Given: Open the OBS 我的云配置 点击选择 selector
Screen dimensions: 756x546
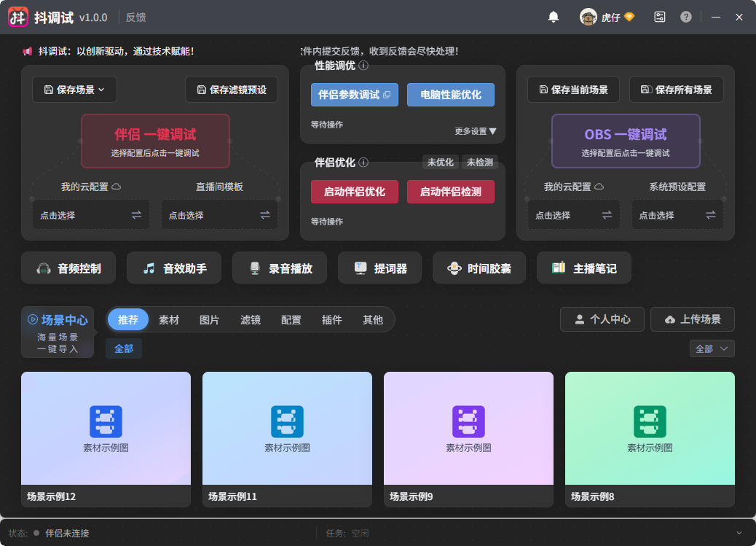Looking at the screenshot, I should [x=574, y=215].
